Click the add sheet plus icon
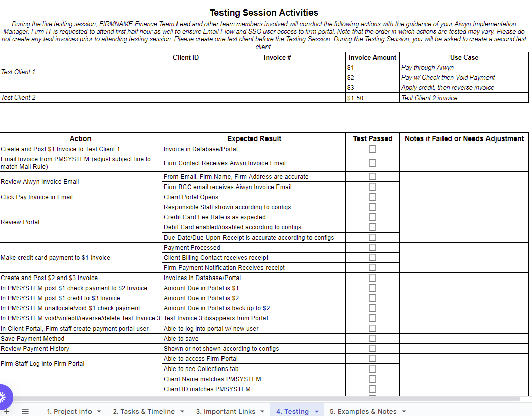The width and height of the screenshot is (532, 416). pyautogui.click(x=7, y=411)
